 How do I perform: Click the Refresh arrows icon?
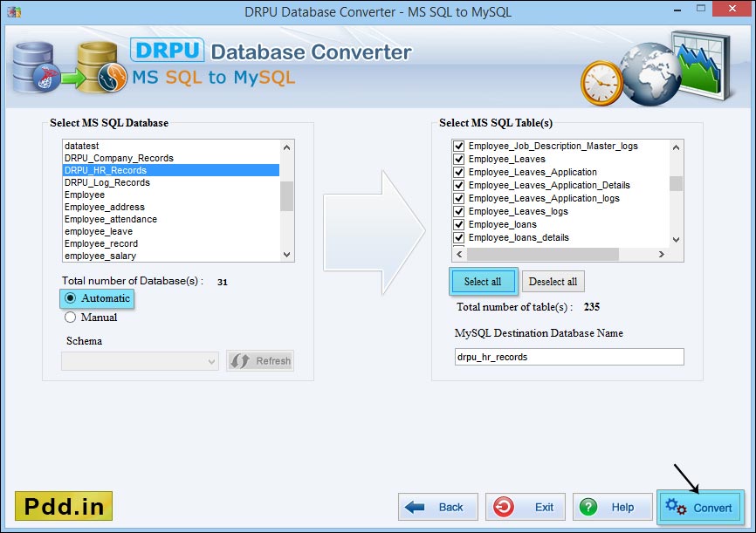[239, 360]
